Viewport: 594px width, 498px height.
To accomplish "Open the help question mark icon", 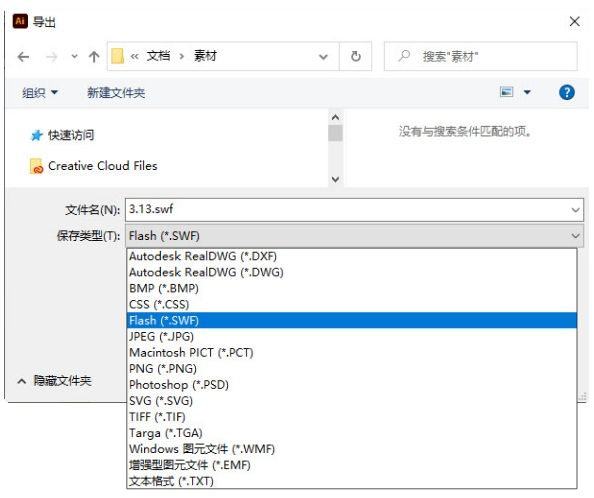I will click(566, 92).
